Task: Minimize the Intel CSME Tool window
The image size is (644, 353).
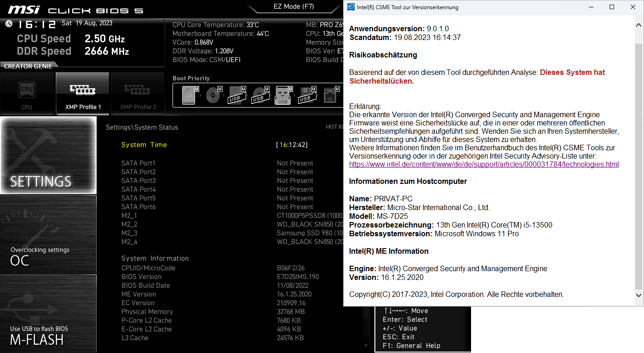Action: [x=591, y=7]
